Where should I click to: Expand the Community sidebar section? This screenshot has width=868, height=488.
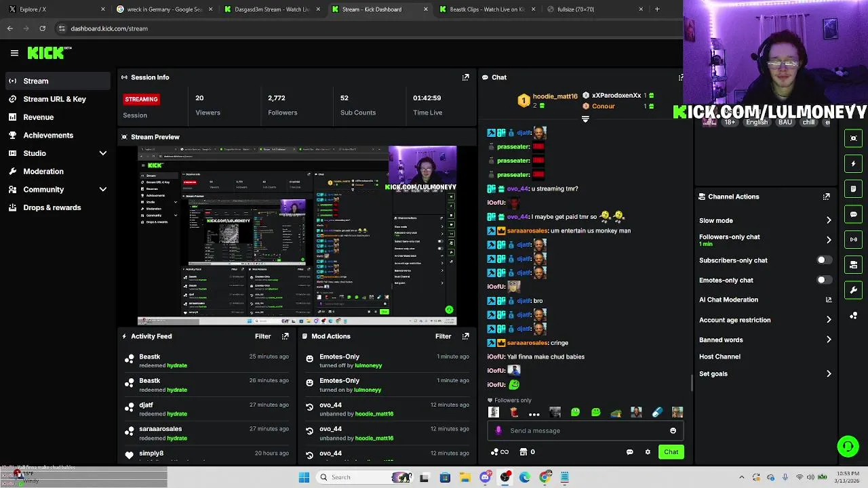pos(103,190)
